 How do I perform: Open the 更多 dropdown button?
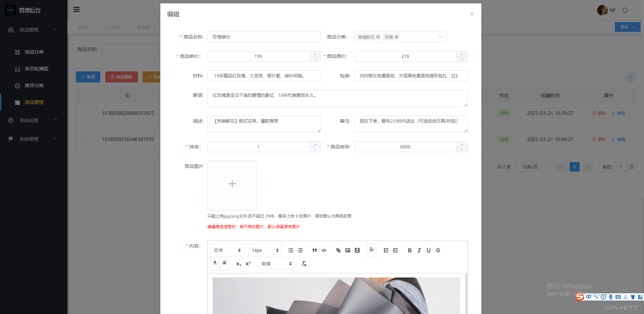pyautogui.click(x=627, y=27)
